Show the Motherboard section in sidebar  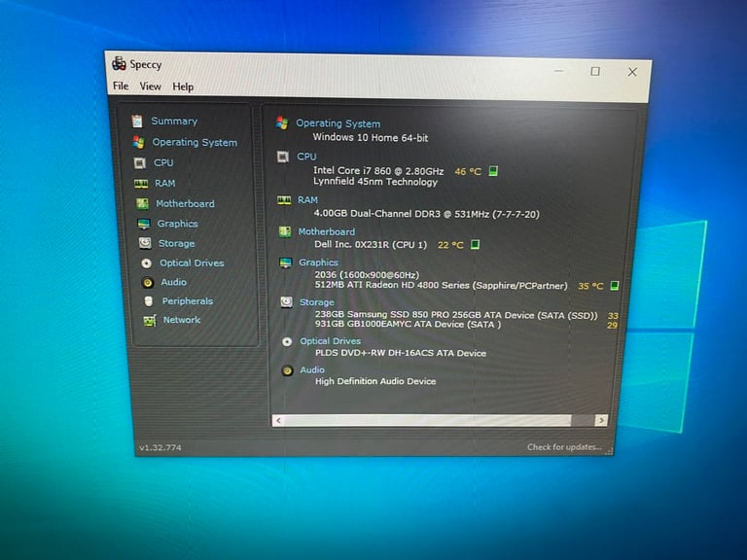coord(186,204)
